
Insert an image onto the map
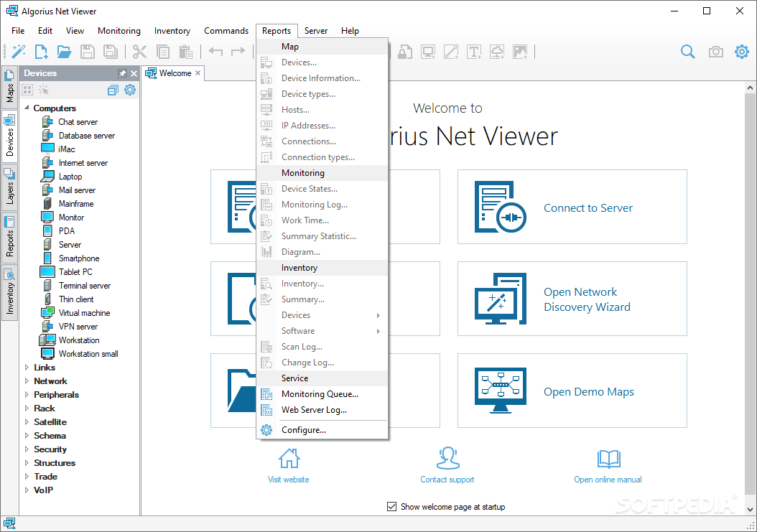[x=520, y=52]
